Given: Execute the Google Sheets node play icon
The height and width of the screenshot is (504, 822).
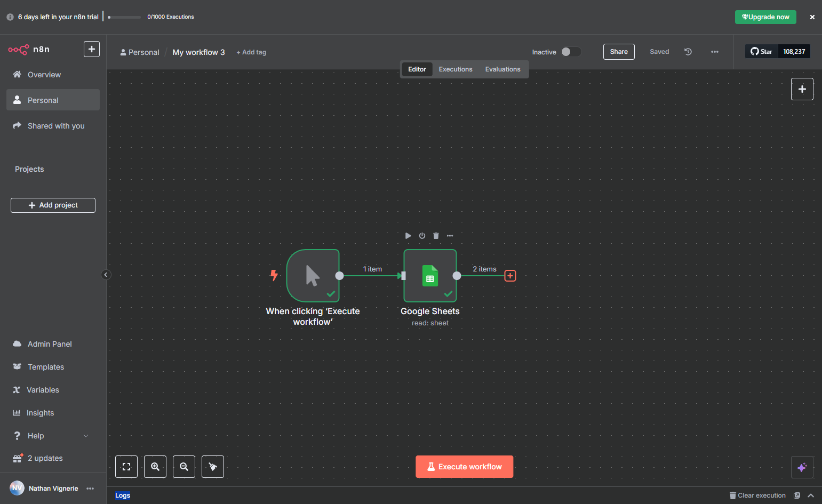Looking at the screenshot, I should pyautogui.click(x=408, y=236).
